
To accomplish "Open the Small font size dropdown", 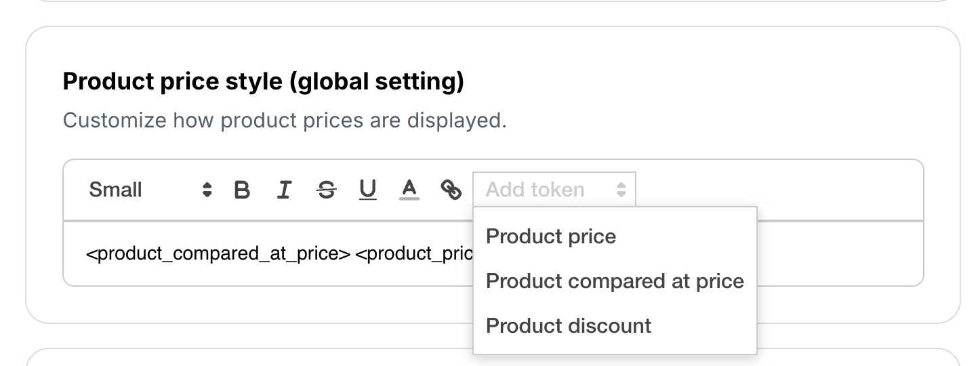I will 150,190.
